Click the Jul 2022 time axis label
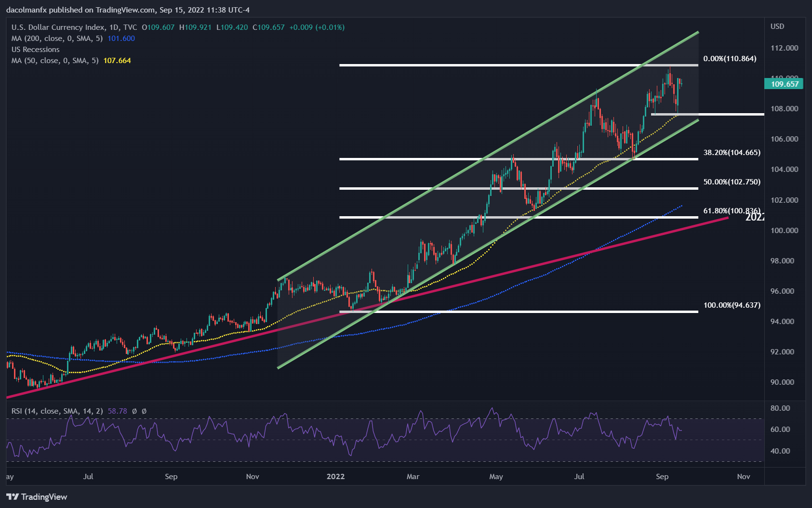 (579, 477)
